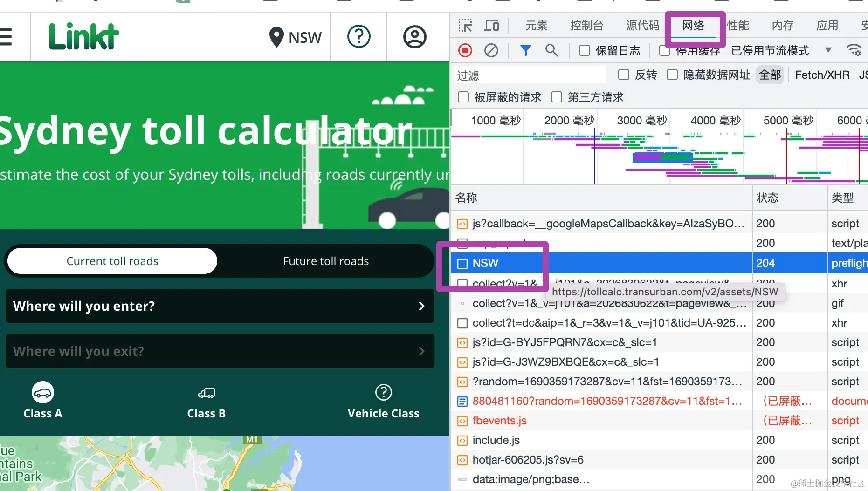Image resolution: width=868 pixels, height=491 pixels.
Task: Stop recording the network log
Action: (465, 50)
